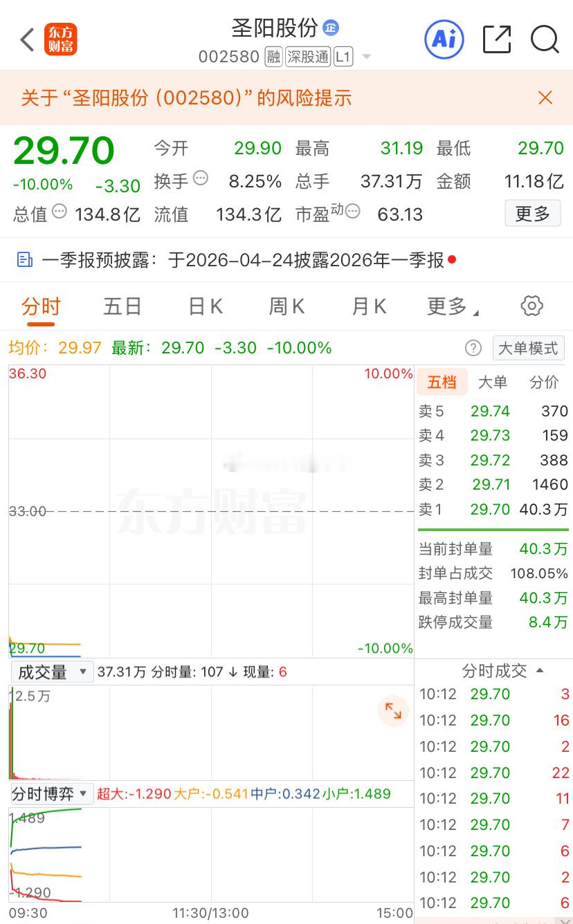Open the 成交量 dropdown
Viewport: 573px width, 924px height.
pyautogui.click(x=51, y=672)
